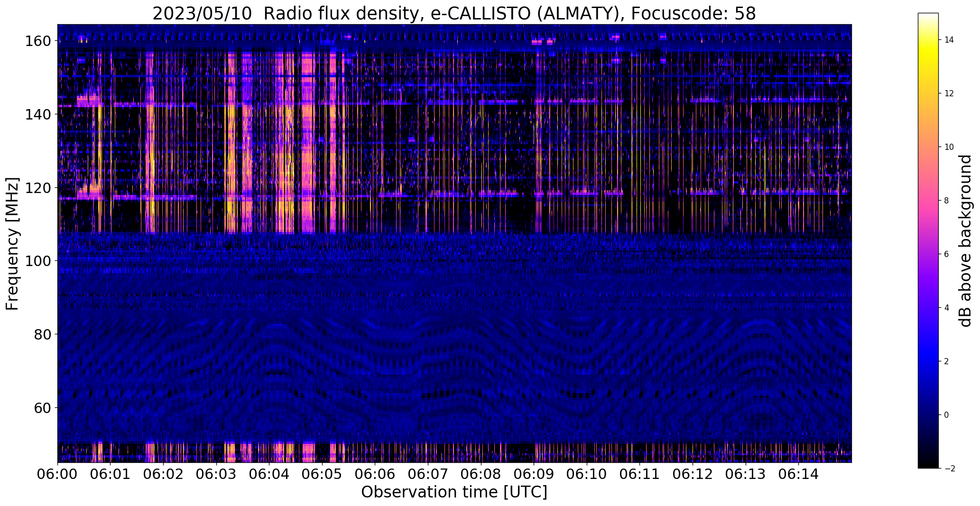Click the 'Frequency [MHz]' y-axis label
This screenshot has width=980, height=506.
[12, 243]
